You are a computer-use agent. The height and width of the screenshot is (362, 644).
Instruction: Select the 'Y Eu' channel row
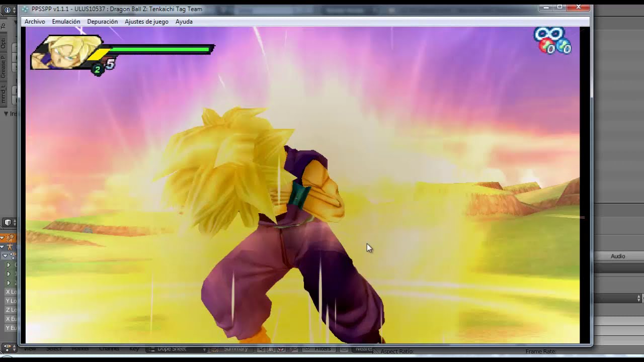point(11,328)
